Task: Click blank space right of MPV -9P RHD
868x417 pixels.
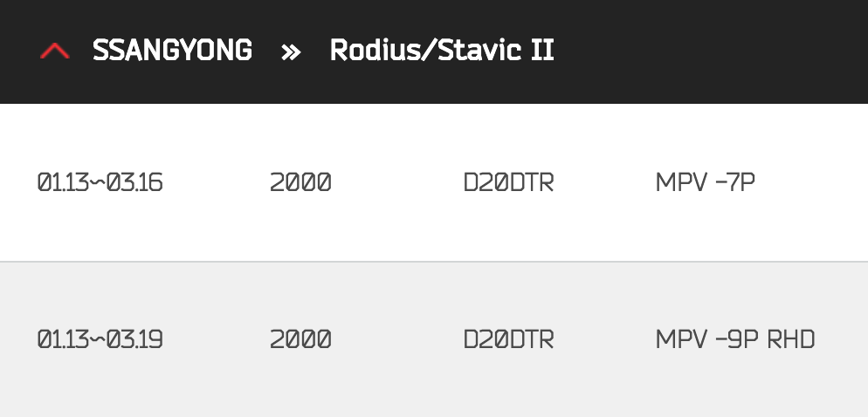Action: (842, 339)
